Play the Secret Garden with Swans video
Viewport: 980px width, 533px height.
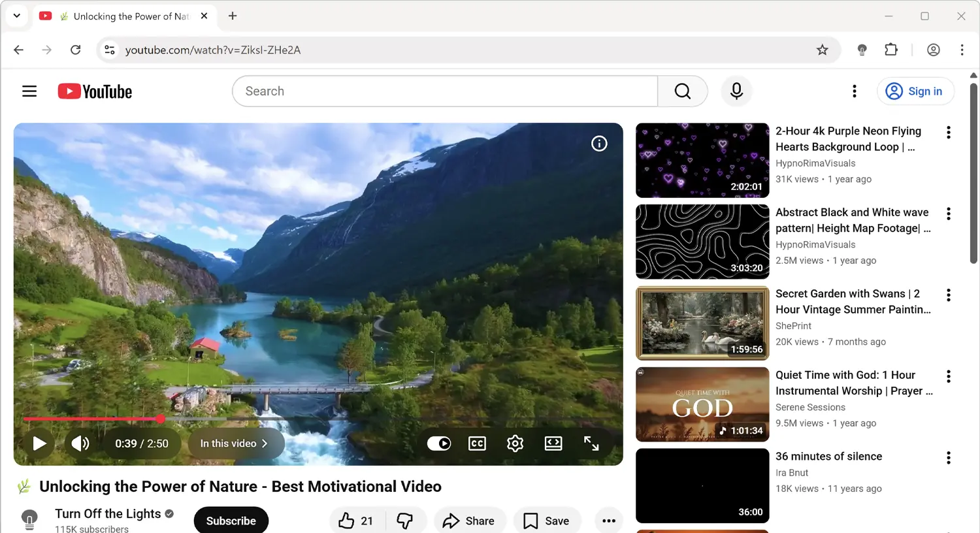[702, 323]
